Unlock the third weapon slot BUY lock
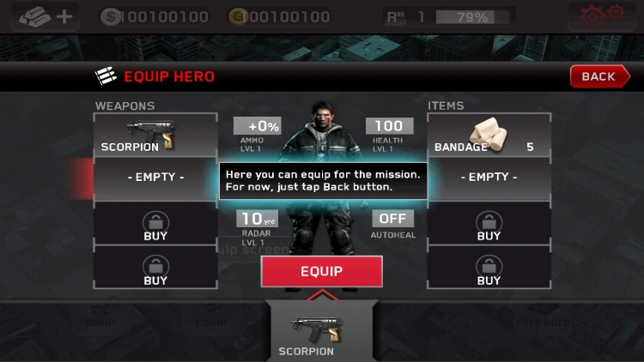Viewport: 644px width, 362px height. pyautogui.click(x=155, y=224)
